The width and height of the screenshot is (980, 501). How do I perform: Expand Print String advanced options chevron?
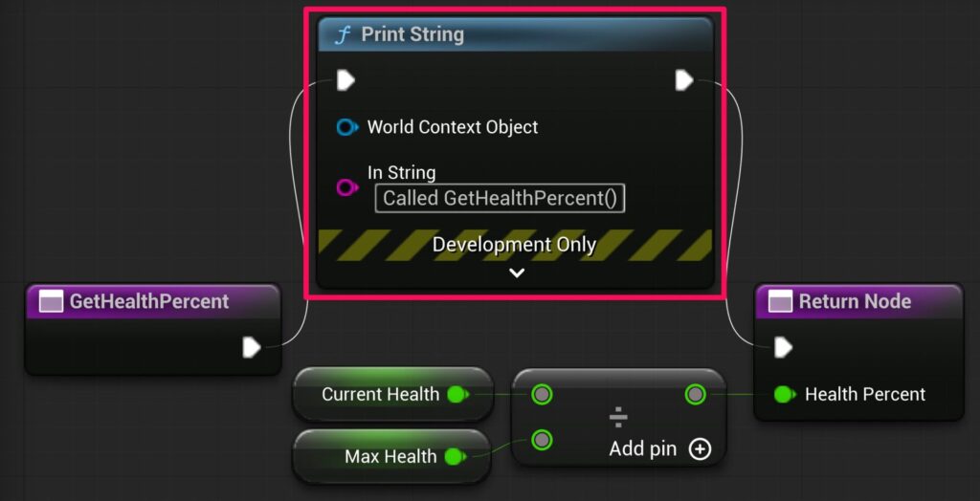[x=516, y=273]
